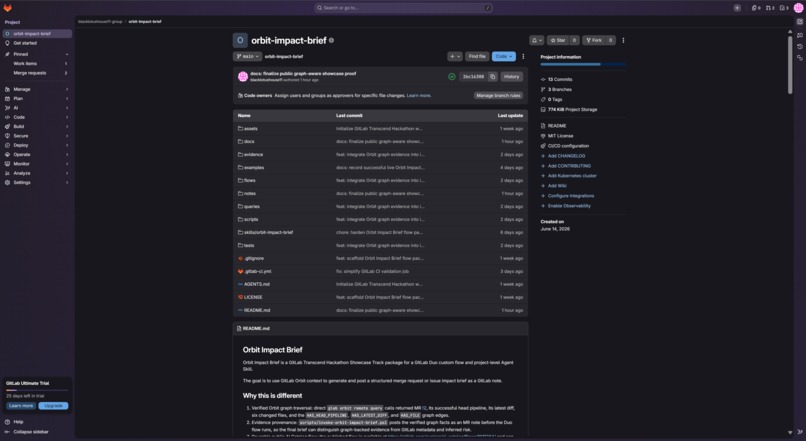
Task: Click Add CHANGELOG link
Action: (x=566, y=156)
